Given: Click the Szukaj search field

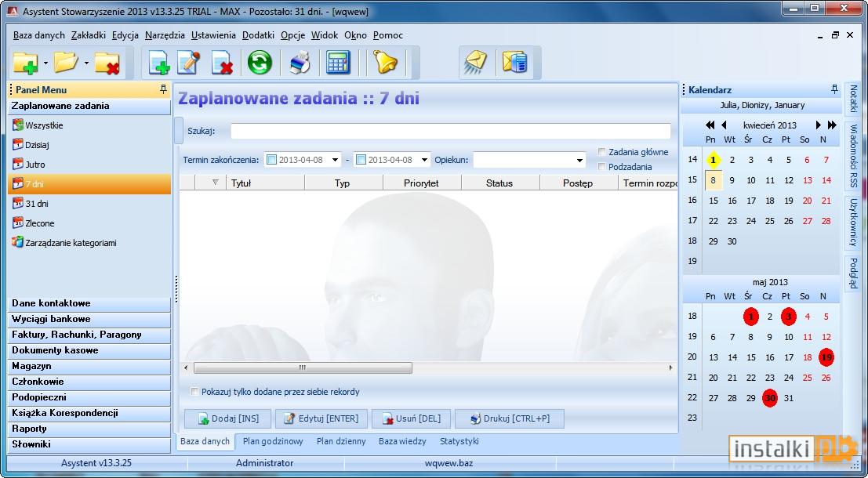Looking at the screenshot, I should [451, 131].
